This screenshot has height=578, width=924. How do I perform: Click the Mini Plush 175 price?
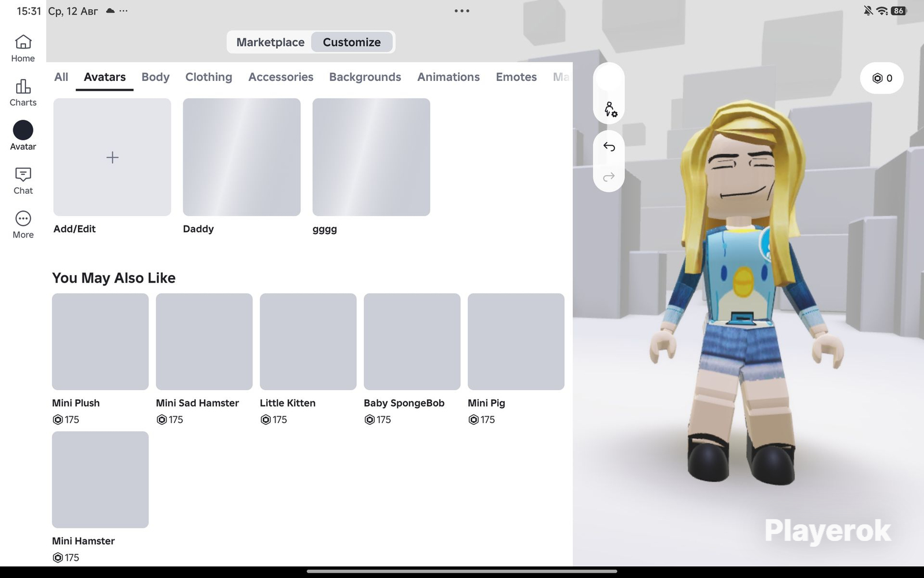point(66,420)
